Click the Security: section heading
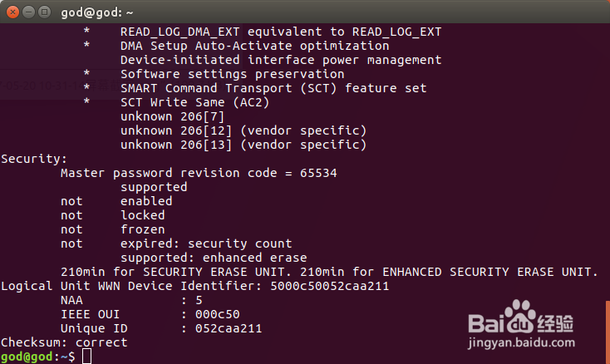610x364 pixels. point(34,159)
